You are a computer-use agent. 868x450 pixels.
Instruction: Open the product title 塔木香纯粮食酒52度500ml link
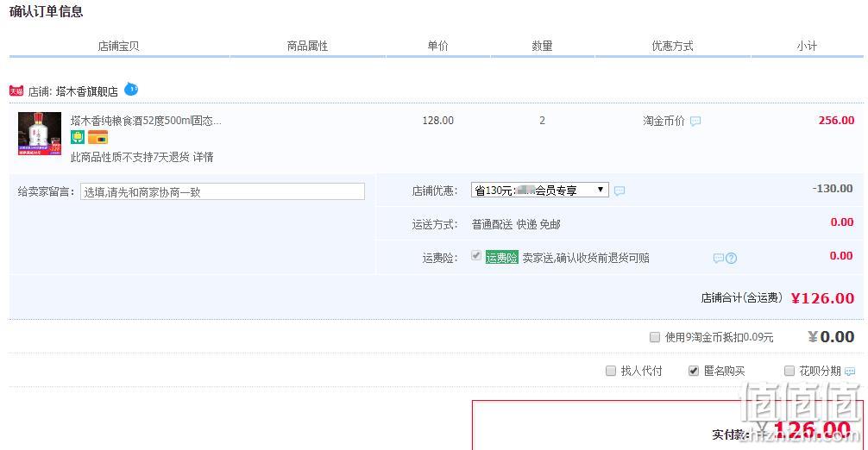146,121
